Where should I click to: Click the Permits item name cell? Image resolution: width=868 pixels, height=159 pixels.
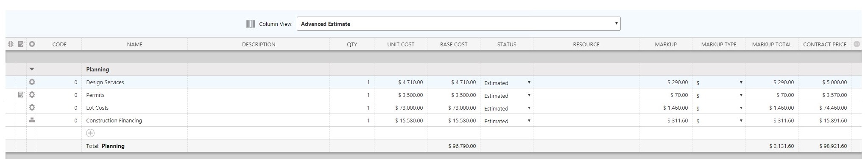(134, 95)
